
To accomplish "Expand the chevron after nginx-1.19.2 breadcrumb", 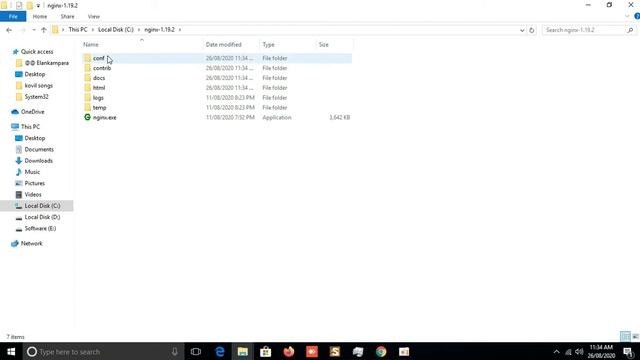I will tap(180, 30).
